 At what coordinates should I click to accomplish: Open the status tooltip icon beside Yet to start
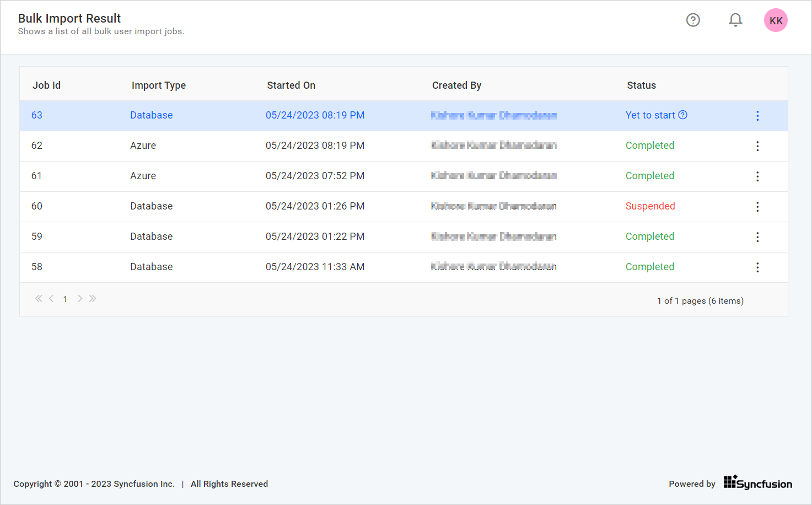(683, 115)
